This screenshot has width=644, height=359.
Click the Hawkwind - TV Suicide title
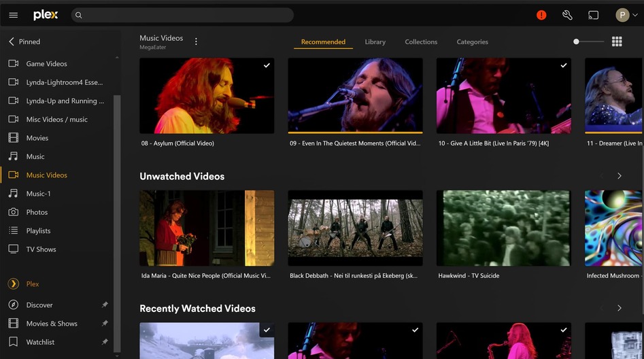point(469,275)
